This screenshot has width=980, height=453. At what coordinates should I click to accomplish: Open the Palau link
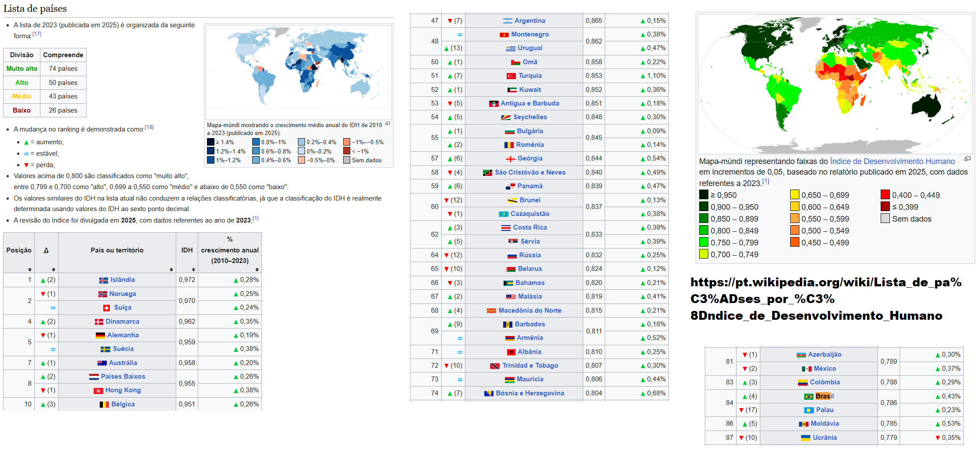(825, 410)
